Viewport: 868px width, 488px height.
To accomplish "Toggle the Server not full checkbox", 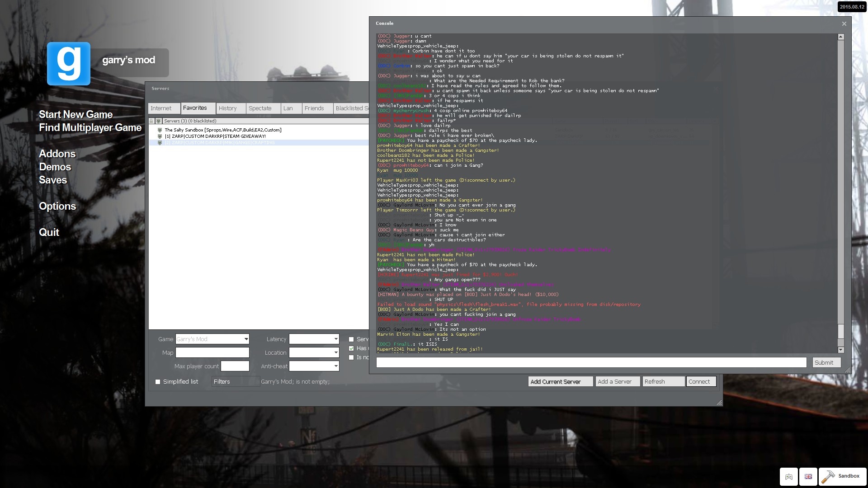I will 351,339.
